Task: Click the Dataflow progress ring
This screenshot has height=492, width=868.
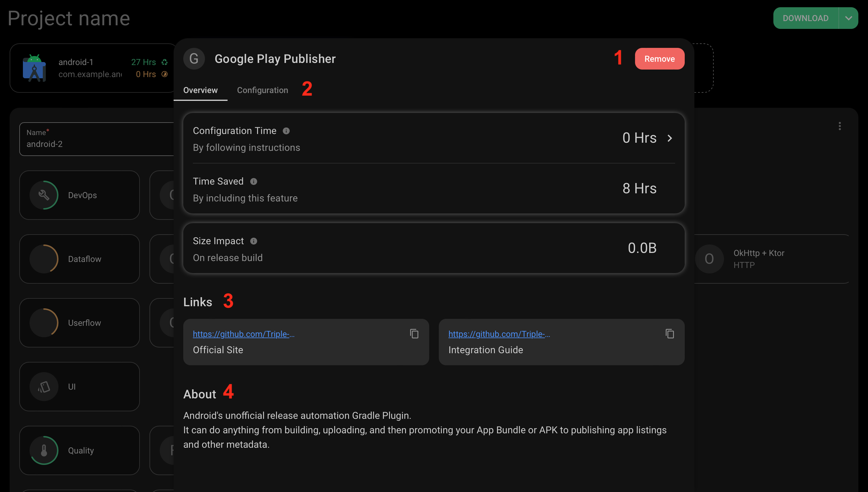Action: pos(44,259)
